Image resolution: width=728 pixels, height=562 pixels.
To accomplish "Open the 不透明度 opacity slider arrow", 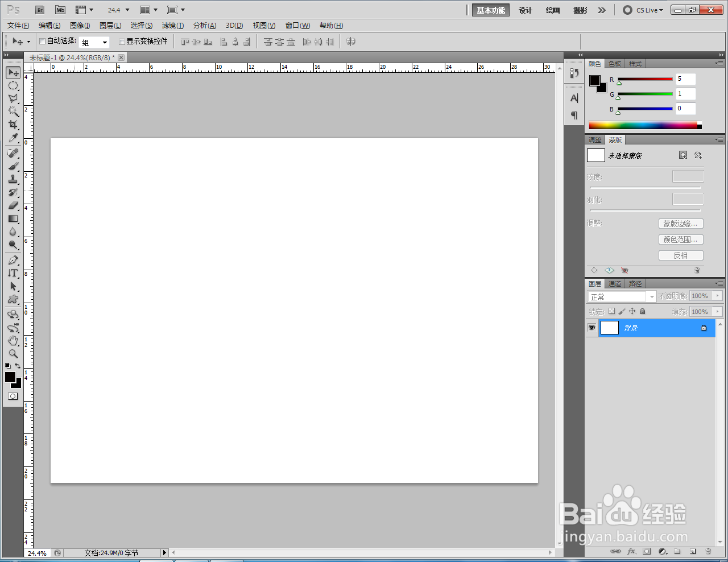I will (x=718, y=296).
